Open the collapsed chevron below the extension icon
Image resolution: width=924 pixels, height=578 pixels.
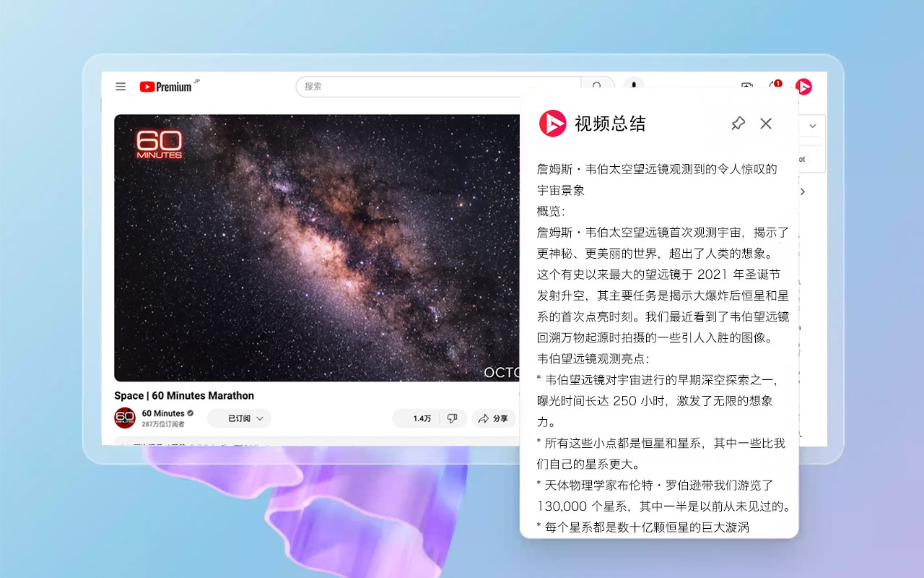(x=812, y=125)
